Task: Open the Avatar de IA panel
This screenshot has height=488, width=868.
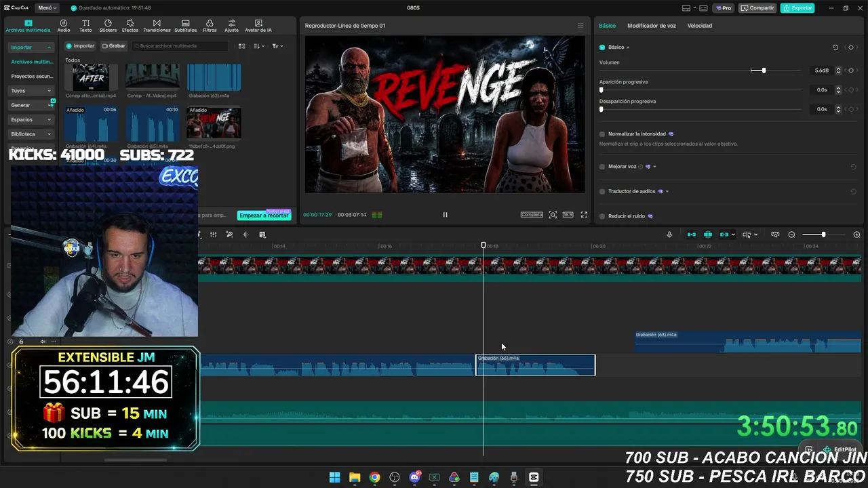Action: point(258,26)
